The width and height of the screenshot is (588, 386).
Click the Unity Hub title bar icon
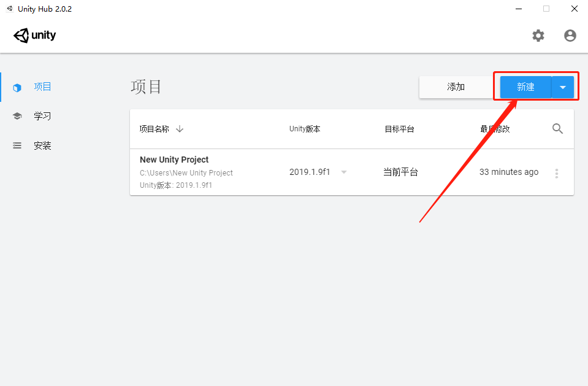click(x=10, y=9)
